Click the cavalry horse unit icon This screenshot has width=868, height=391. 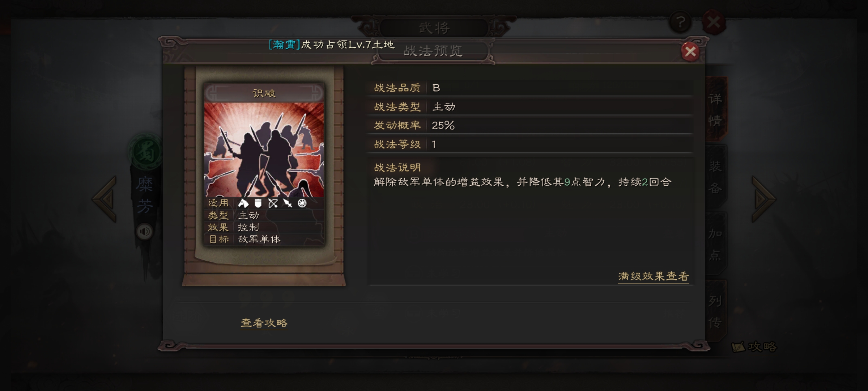pos(243,203)
